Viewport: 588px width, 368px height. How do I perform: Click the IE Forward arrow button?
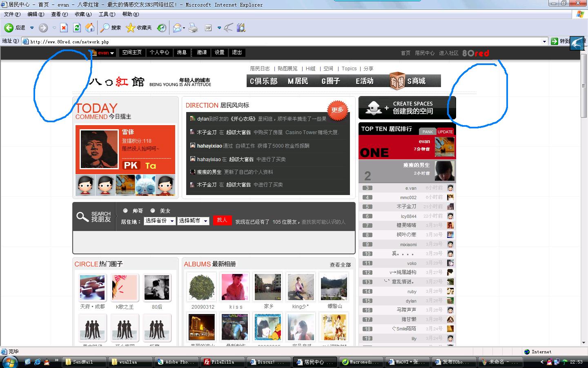(43, 28)
